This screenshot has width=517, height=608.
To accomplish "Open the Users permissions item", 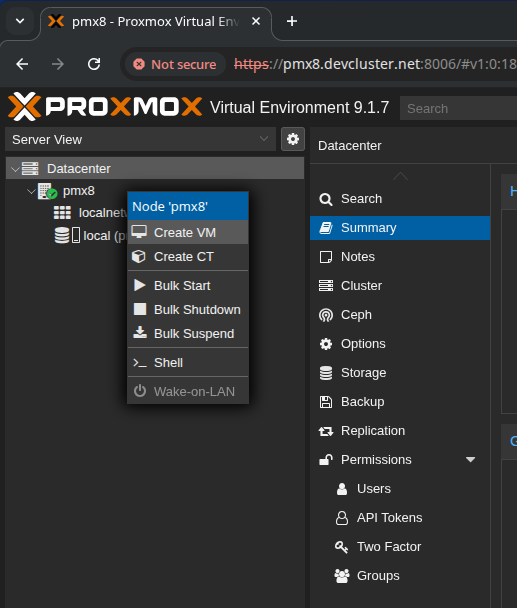I will [400, 489].
